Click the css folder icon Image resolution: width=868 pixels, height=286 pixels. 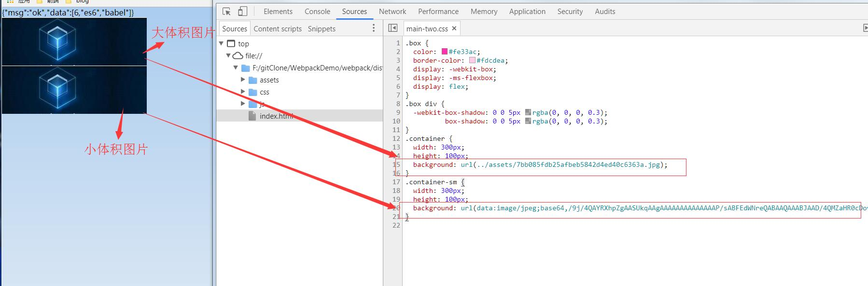click(x=252, y=92)
